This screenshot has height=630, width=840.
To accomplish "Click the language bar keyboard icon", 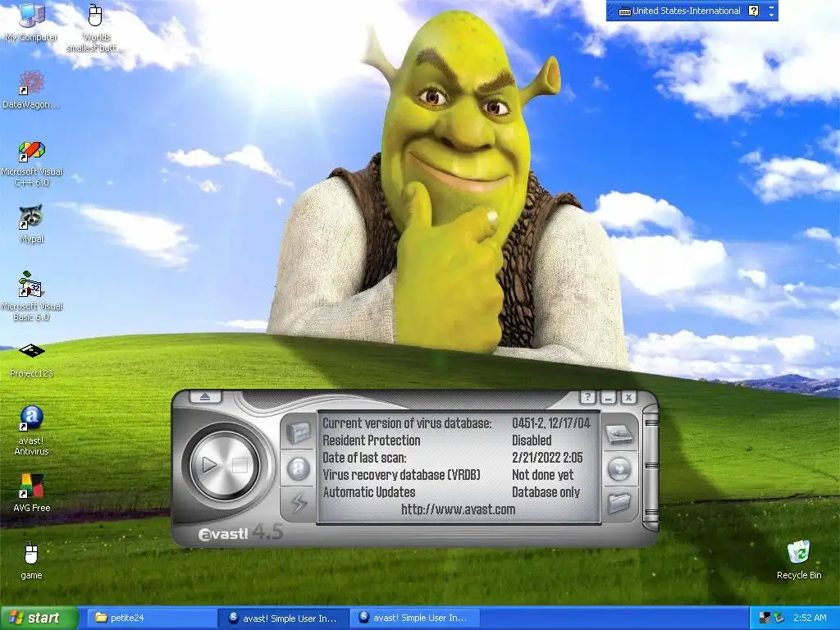I will (624, 11).
